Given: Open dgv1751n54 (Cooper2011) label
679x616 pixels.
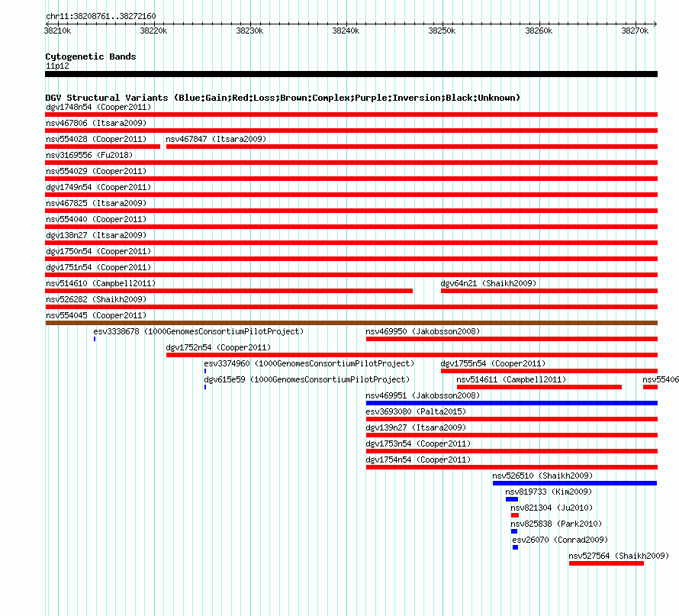Looking at the screenshot, I should tap(98, 267).
